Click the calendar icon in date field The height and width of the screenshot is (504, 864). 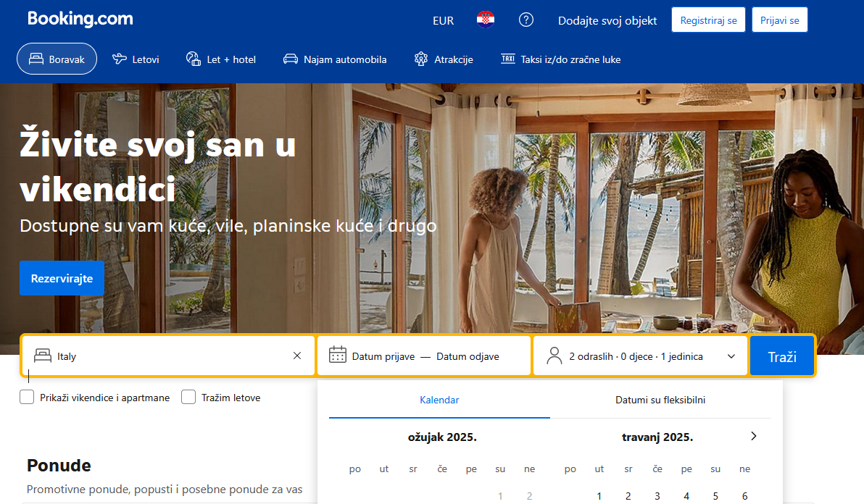tap(338, 354)
